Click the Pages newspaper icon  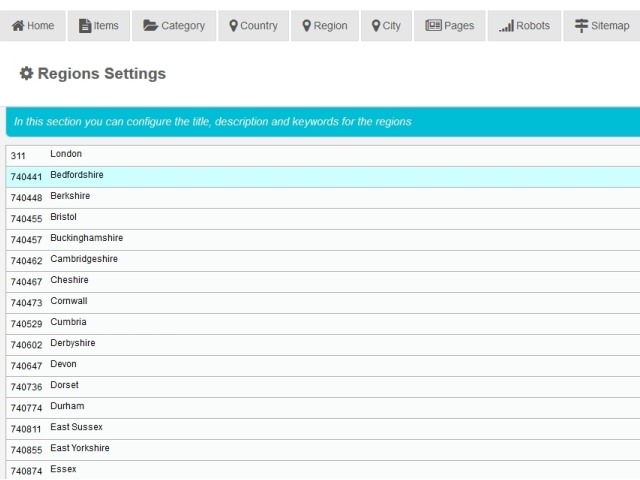tap(433, 26)
